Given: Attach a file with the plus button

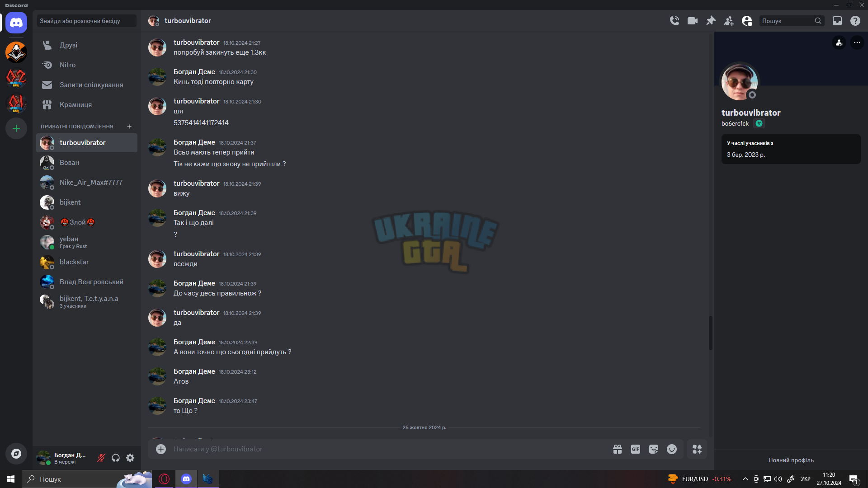Looking at the screenshot, I should point(161,449).
